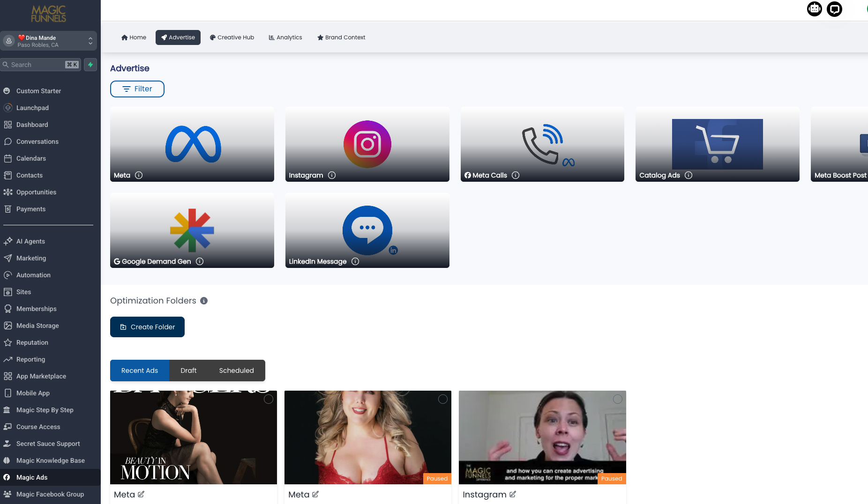Image resolution: width=868 pixels, height=504 pixels.
Task: Edit the first Meta ad name pencil icon
Action: point(141,494)
